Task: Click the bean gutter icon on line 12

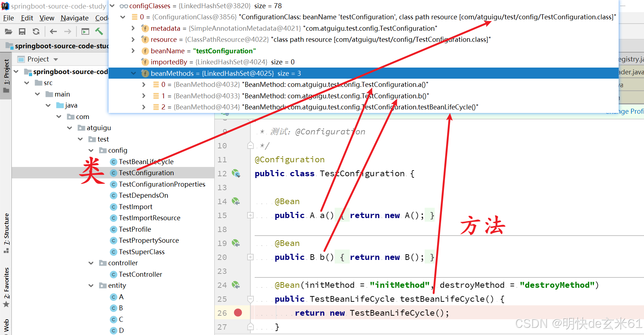Action: [x=236, y=173]
